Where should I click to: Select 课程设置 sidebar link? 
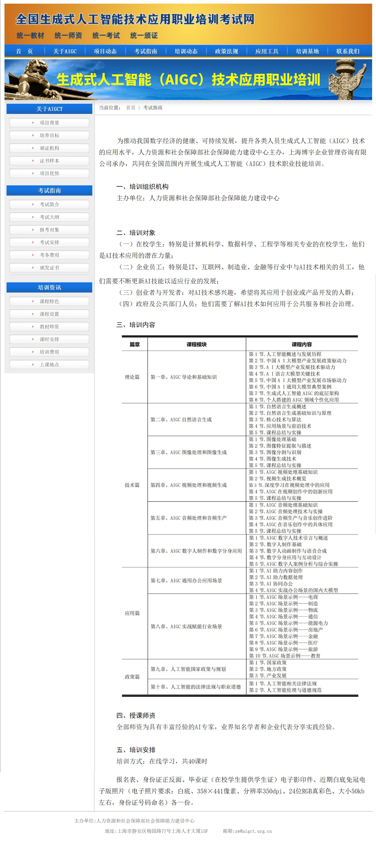(49, 314)
